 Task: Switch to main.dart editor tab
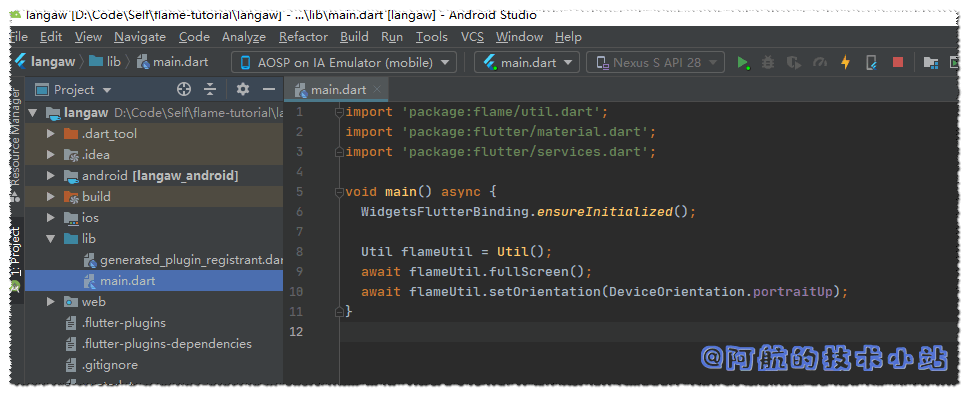(337, 90)
